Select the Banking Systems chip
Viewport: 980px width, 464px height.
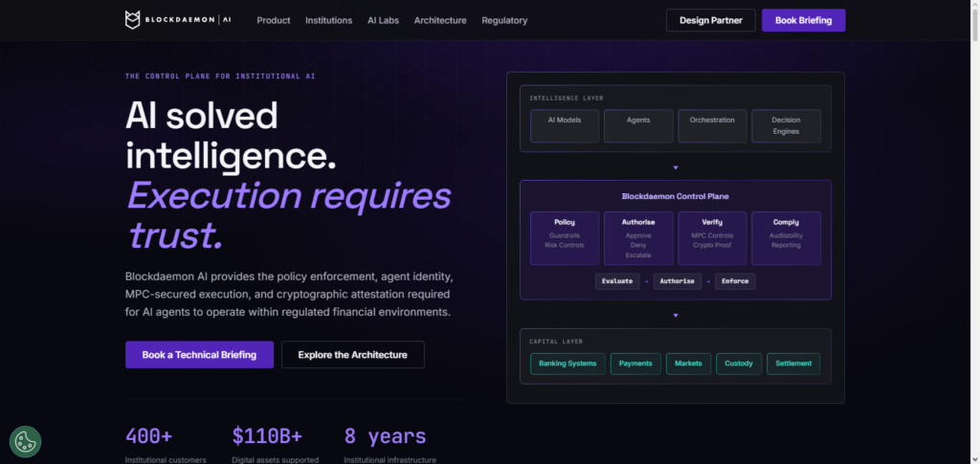point(568,364)
